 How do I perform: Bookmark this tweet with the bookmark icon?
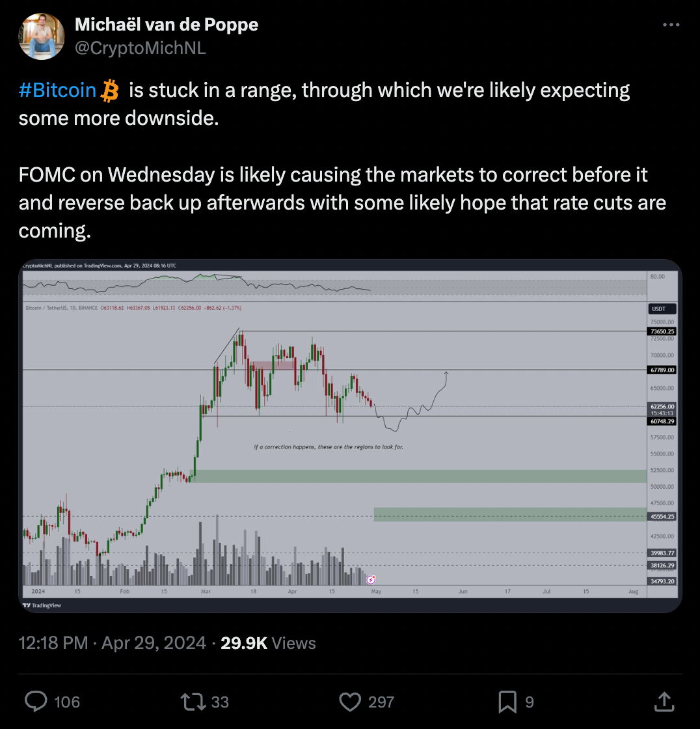coord(507,701)
